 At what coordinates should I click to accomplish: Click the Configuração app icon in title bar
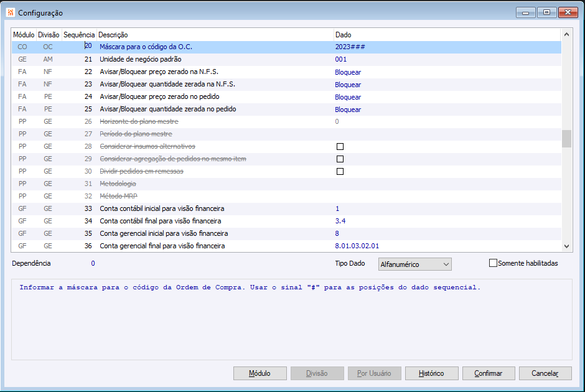[x=10, y=12]
